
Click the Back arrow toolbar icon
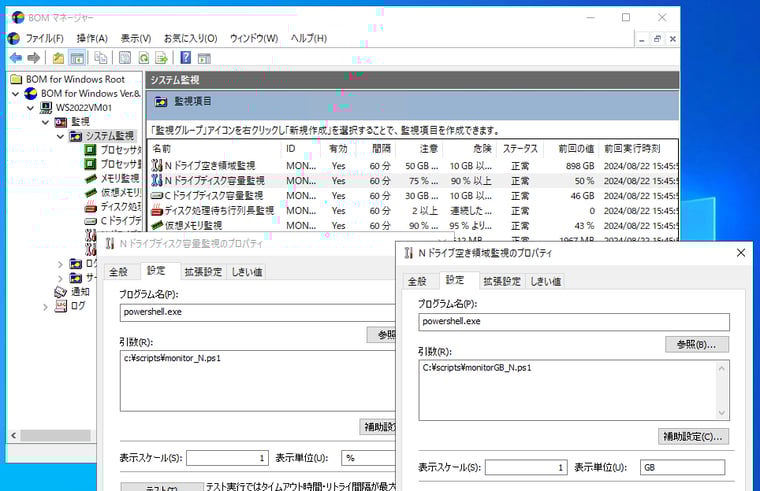pos(16,58)
